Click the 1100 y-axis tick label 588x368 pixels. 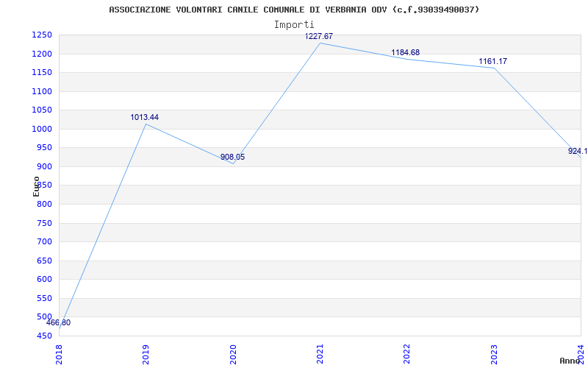42,91
